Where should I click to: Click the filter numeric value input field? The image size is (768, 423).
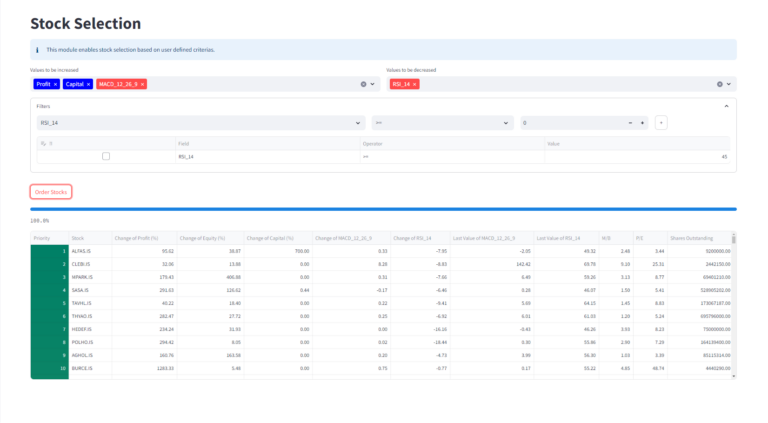pyautogui.click(x=570, y=123)
